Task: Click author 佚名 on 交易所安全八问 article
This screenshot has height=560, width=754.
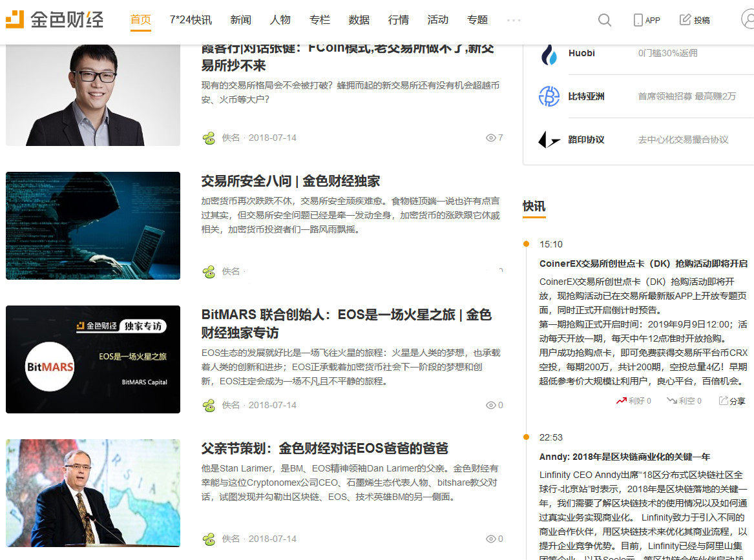Action: [231, 271]
